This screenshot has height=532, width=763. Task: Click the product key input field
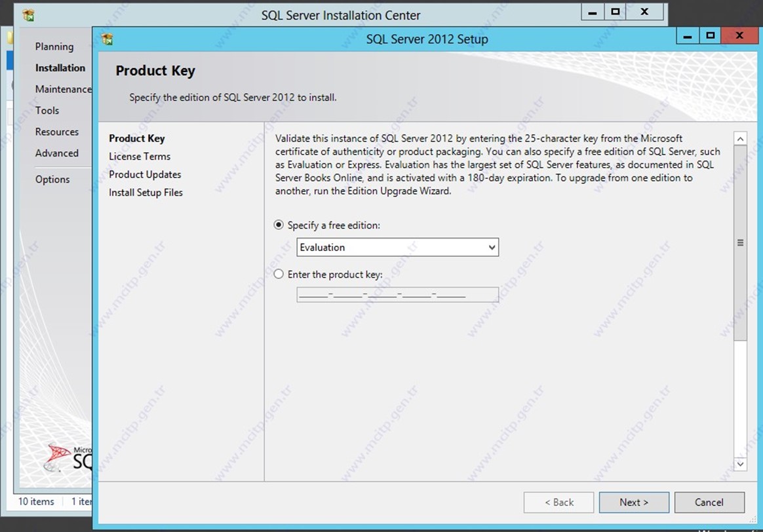(397, 295)
